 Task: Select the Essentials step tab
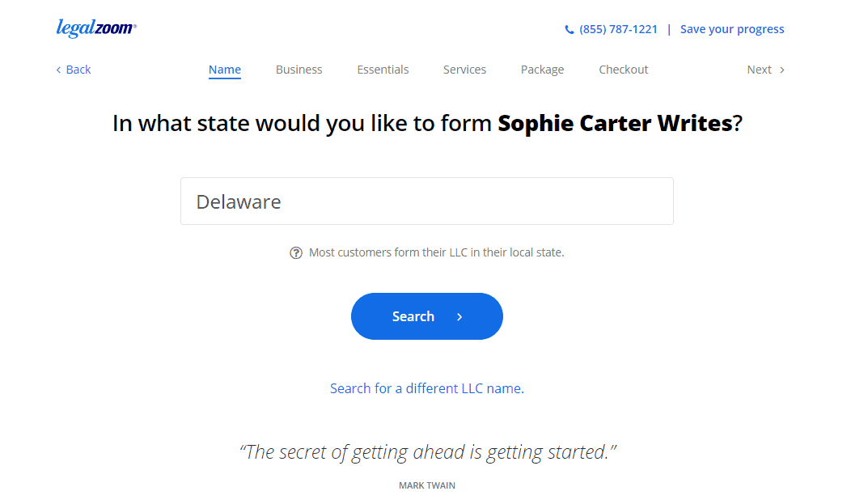tap(383, 70)
